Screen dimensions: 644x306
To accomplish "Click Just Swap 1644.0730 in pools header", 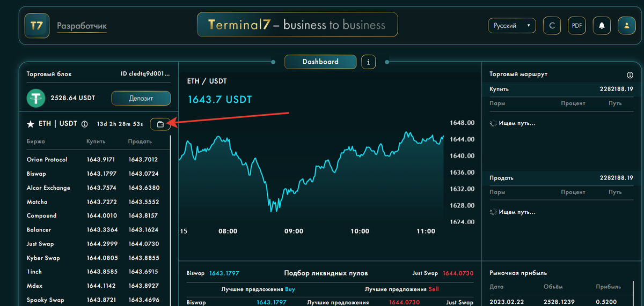I will click(x=443, y=273).
